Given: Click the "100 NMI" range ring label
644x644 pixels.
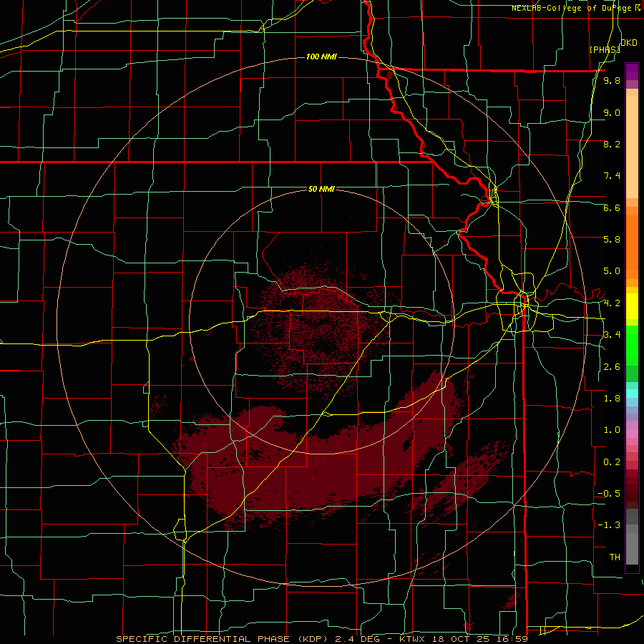Looking at the screenshot, I should pyautogui.click(x=321, y=57).
